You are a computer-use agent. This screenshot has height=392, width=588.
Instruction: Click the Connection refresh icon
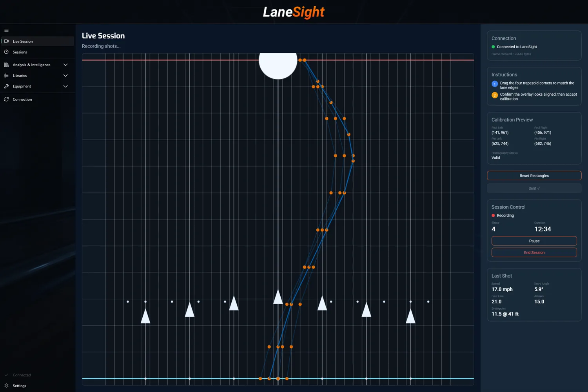pyautogui.click(x=6, y=99)
